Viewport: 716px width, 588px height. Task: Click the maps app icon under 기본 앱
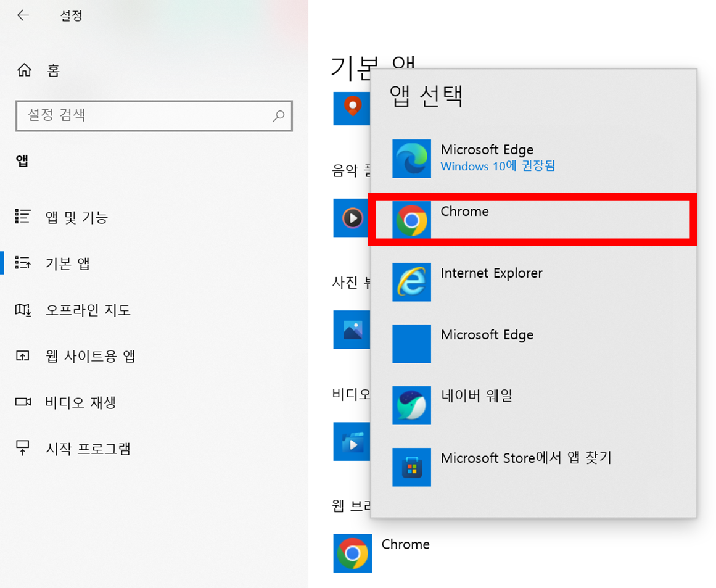[x=352, y=108]
